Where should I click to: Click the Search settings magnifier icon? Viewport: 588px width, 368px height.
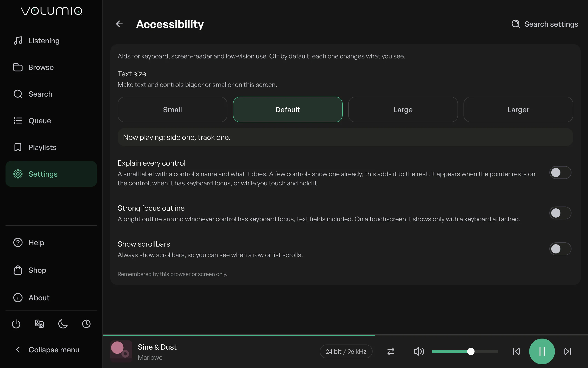point(516,24)
